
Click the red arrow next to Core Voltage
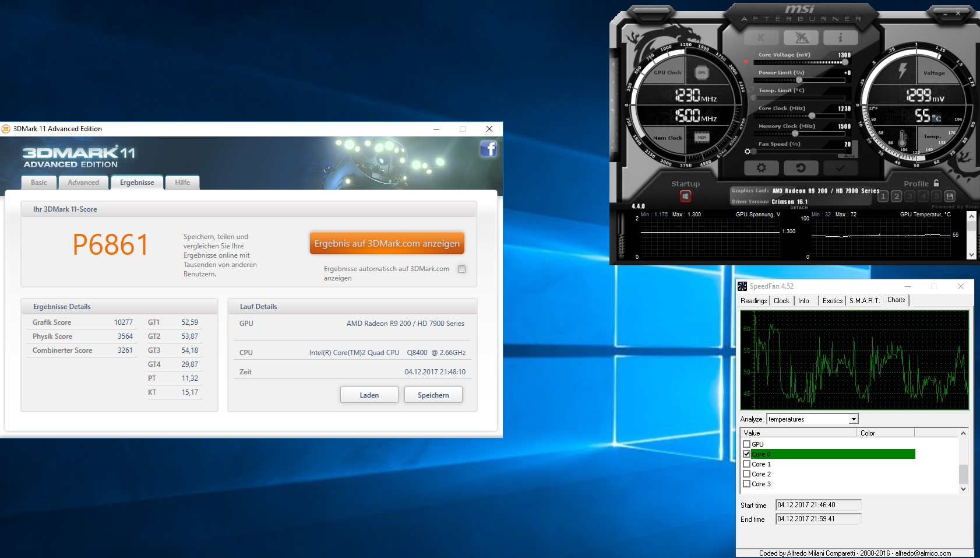pyautogui.click(x=746, y=61)
